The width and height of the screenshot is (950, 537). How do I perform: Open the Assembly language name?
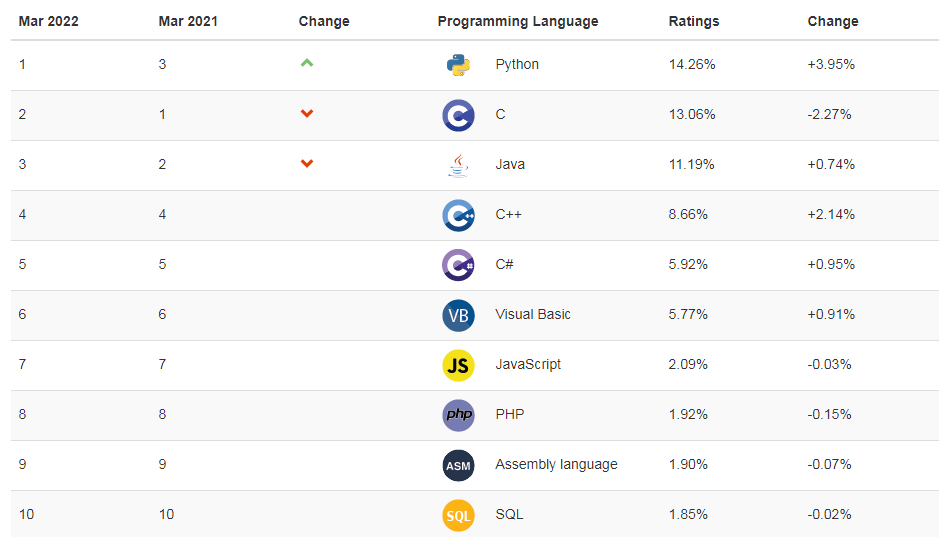[556, 464]
